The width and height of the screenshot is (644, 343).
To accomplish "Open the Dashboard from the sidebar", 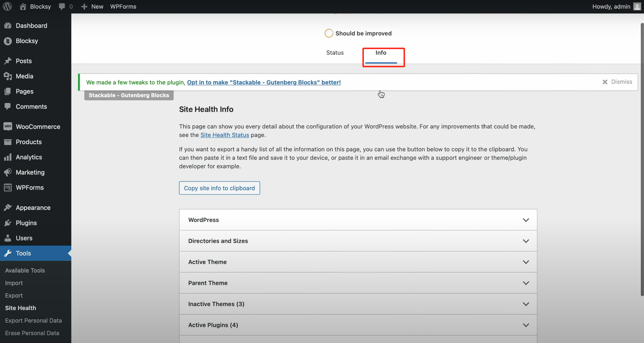I will click(x=8, y=25).
